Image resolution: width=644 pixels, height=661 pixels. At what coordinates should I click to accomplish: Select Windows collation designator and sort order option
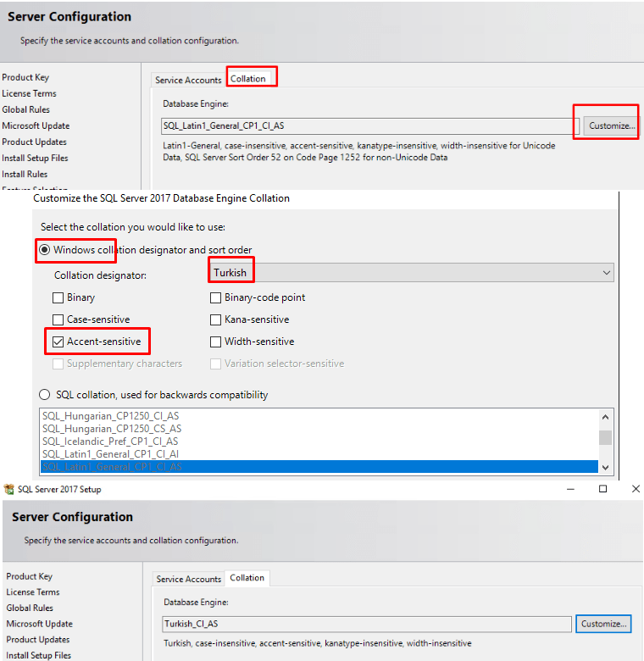coord(45,250)
